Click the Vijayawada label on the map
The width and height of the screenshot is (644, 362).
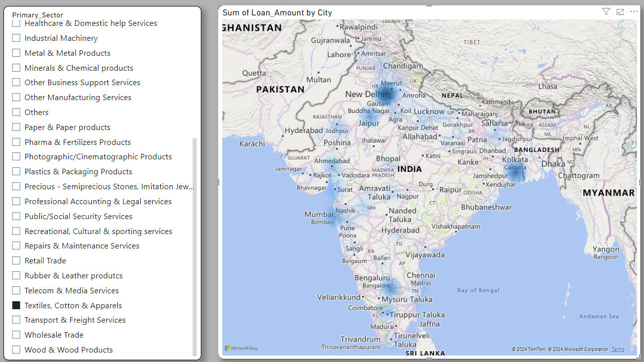pos(425,255)
